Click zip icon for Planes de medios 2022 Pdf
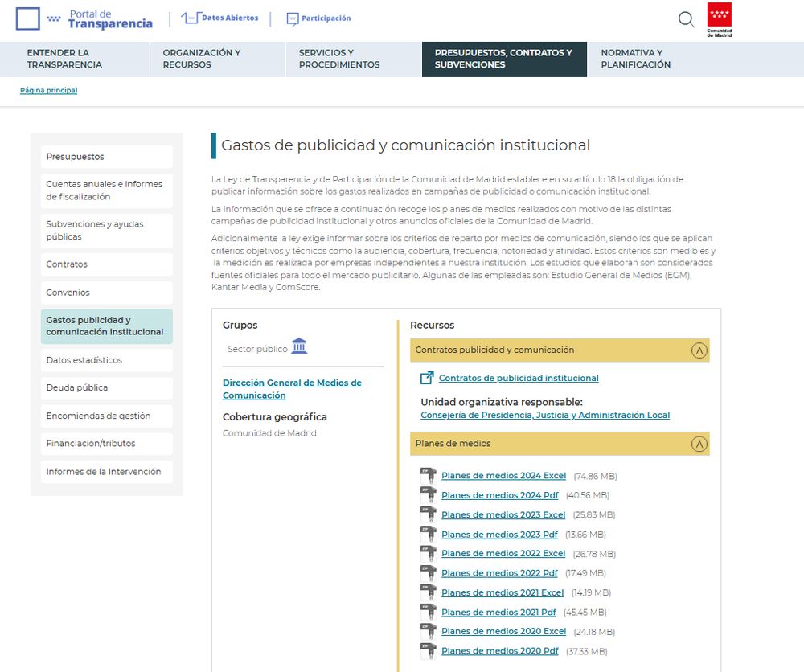The image size is (804, 672). (x=428, y=572)
